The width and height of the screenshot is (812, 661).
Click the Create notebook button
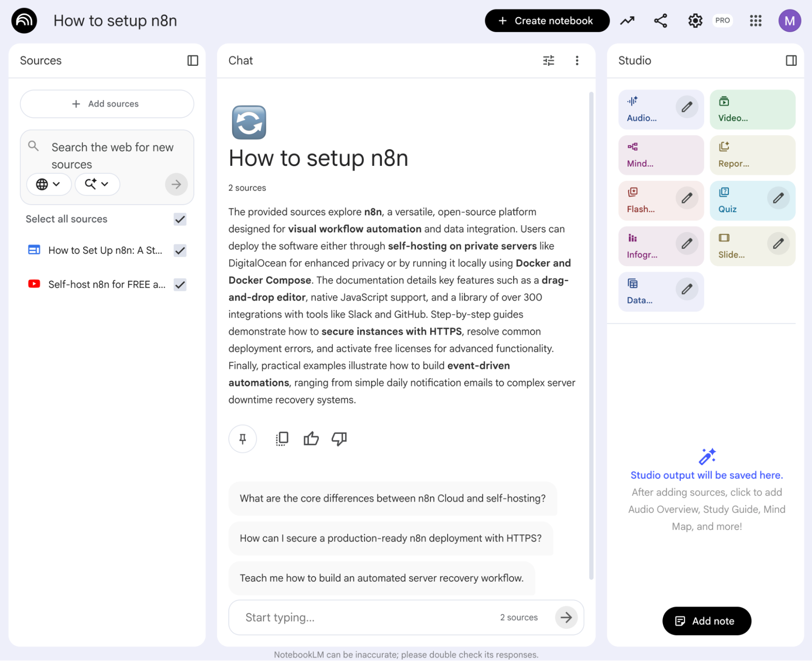point(546,20)
